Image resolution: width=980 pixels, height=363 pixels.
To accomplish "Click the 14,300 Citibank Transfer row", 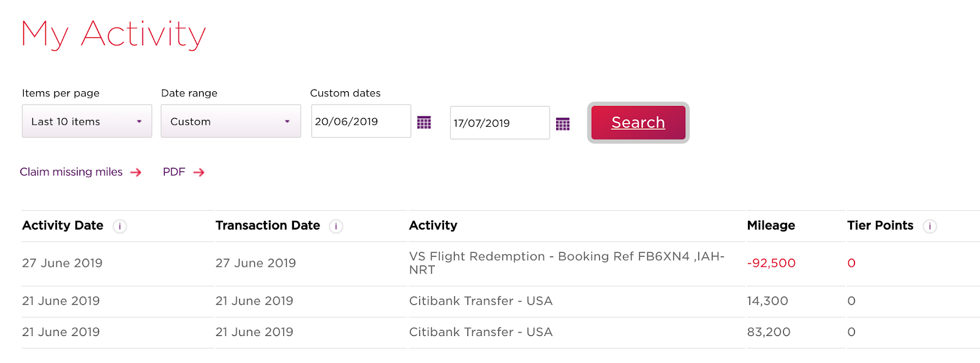I will tap(481, 301).
